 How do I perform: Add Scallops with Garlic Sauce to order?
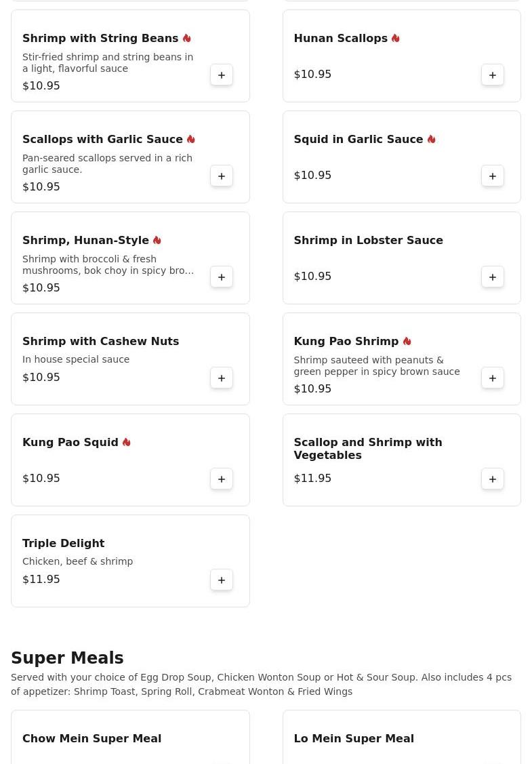222,176
